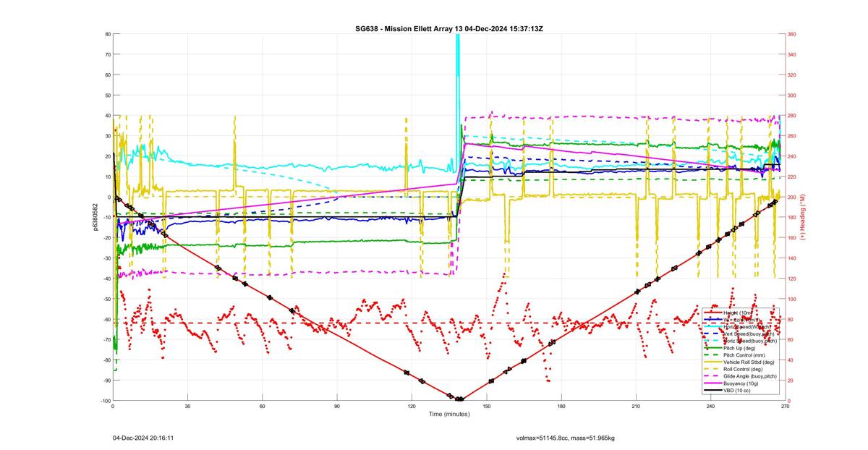Click the x-axis tick label 270

pyautogui.click(x=785, y=407)
